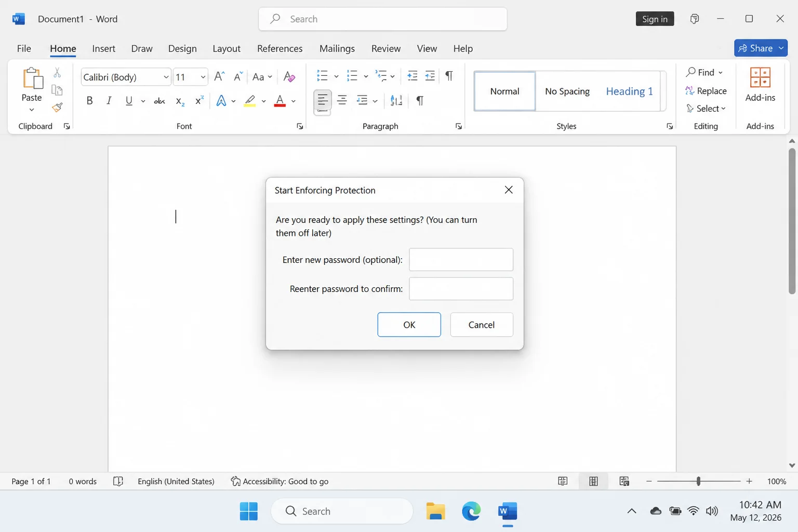Click the Sort A-Z icon
This screenshot has width=798, height=532.
click(x=396, y=101)
